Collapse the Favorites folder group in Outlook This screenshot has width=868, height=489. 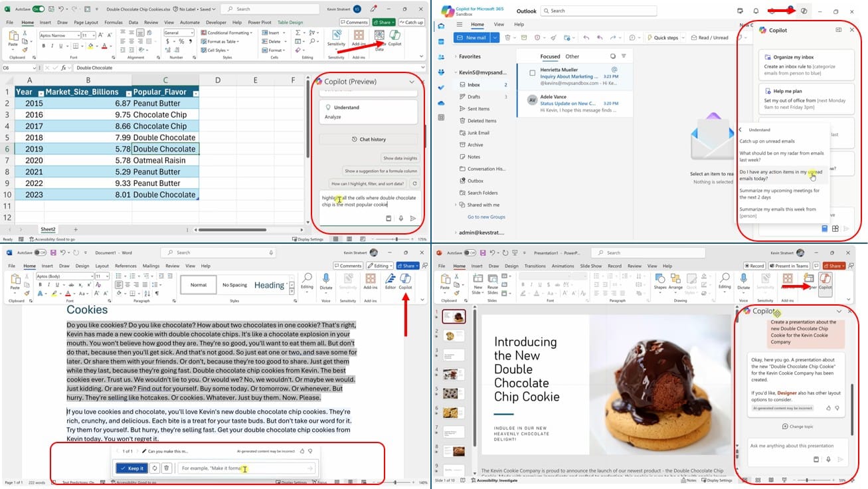point(455,57)
